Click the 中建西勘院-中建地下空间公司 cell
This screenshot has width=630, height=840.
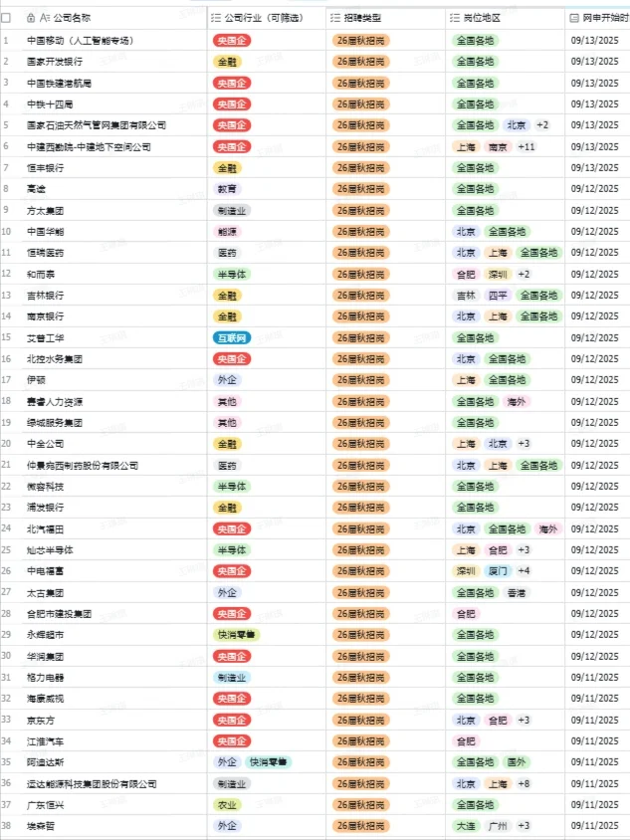(x=116, y=146)
